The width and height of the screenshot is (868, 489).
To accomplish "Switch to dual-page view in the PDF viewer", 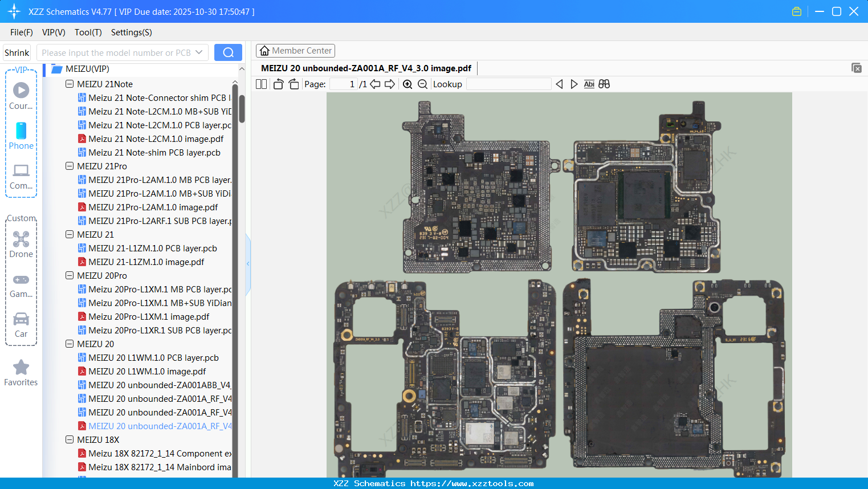I will click(260, 84).
